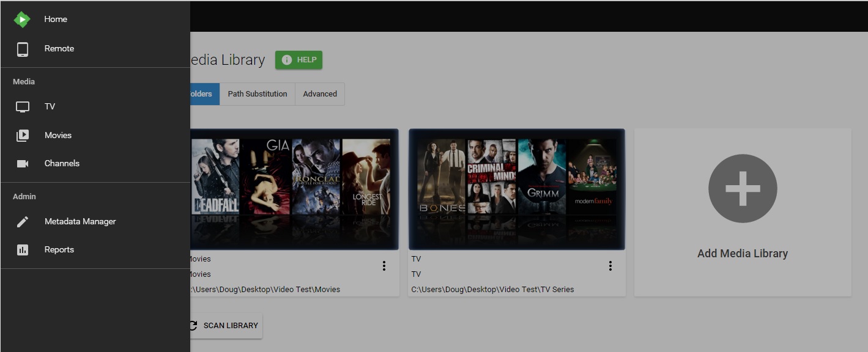This screenshot has height=352, width=868.
Task: Go to Home in the sidebar
Action: click(56, 20)
